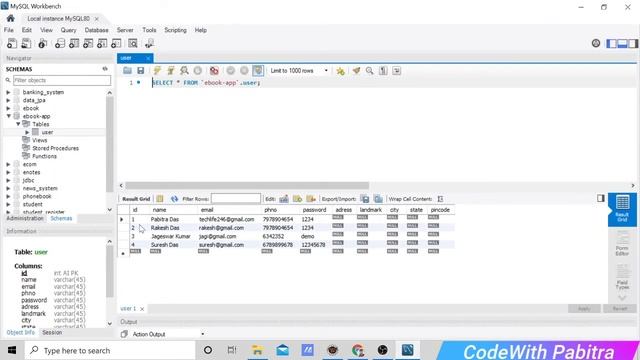
Task: Open the File menu
Action: (x=9, y=30)
